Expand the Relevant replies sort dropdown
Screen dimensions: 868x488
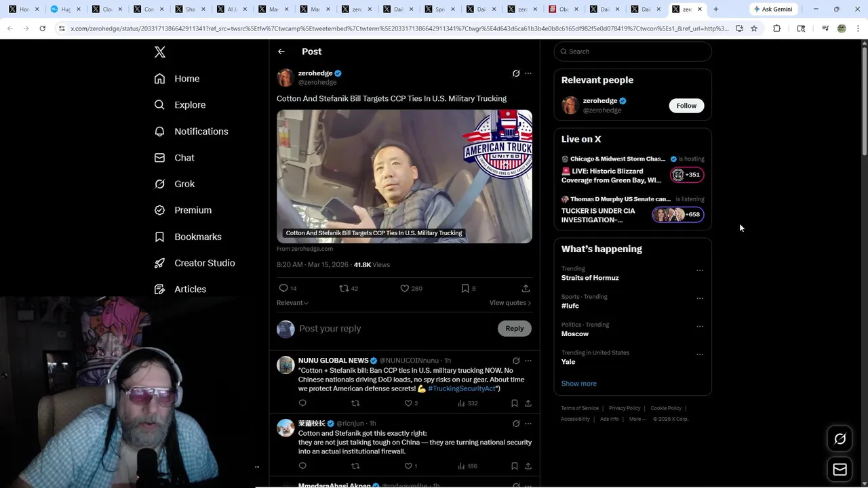click(x=292, y=303)
